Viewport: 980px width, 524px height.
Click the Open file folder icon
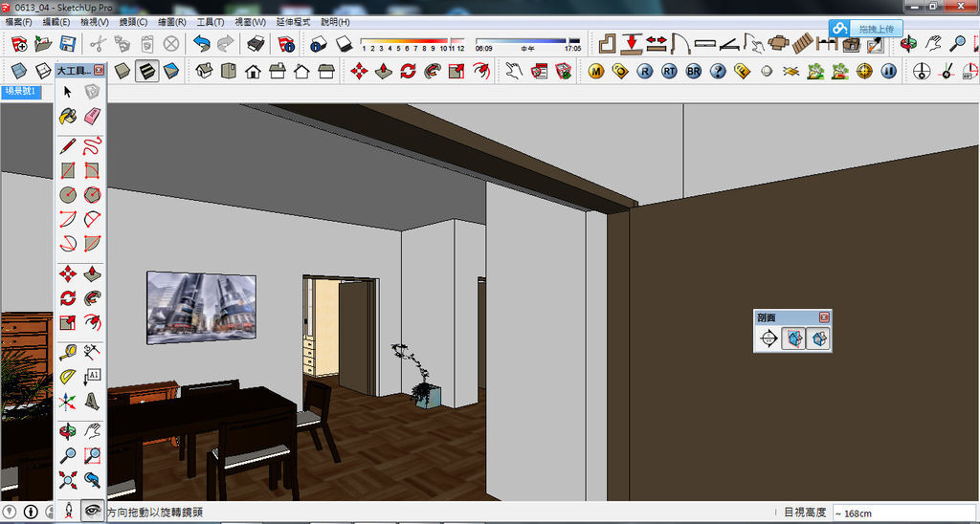pyautogui.click(x=43, y=44)
